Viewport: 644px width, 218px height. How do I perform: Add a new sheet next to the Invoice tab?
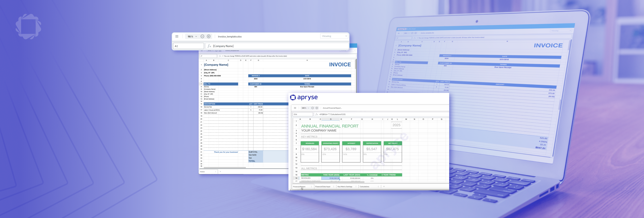[x=220, y=172]
